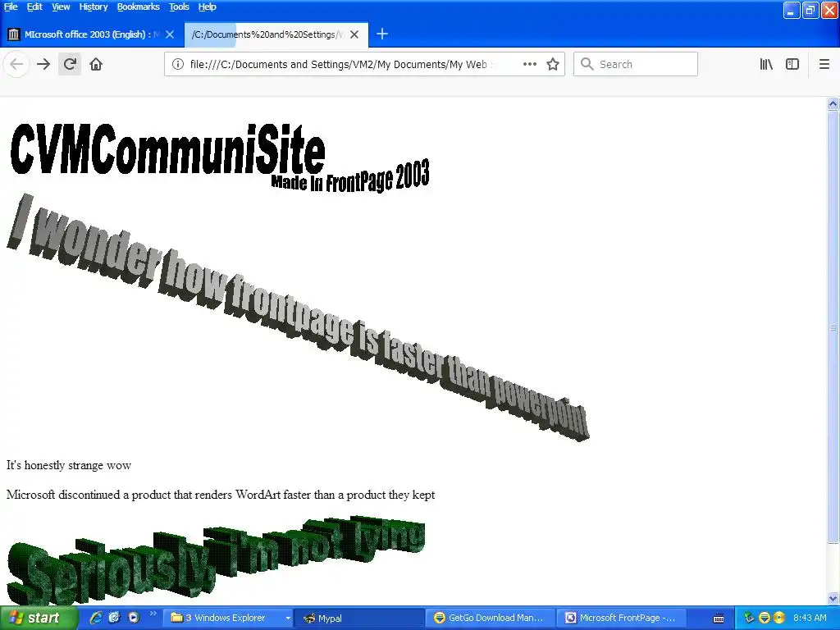Viewport: 840px width, 630px height.
Task: Open the Help menu
Action: (x=208, y=7)
